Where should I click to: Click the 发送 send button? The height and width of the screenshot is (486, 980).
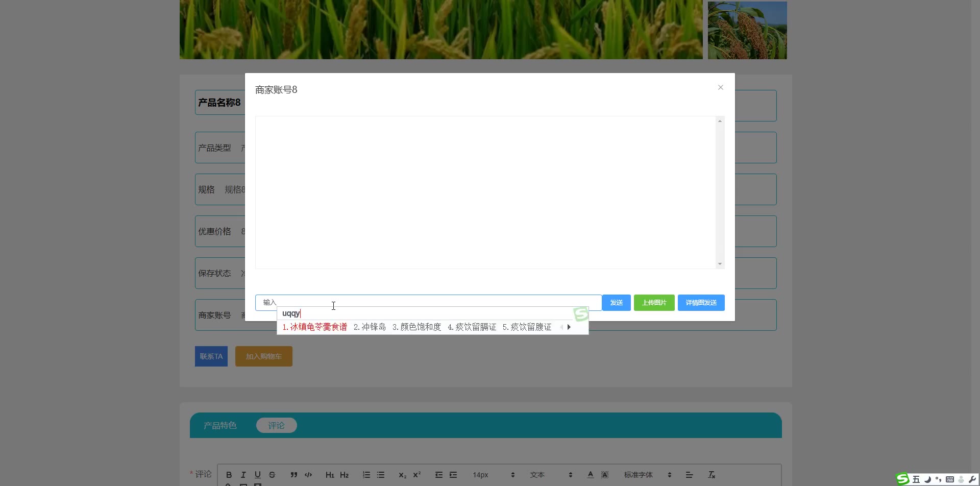(x=617, y=303)
